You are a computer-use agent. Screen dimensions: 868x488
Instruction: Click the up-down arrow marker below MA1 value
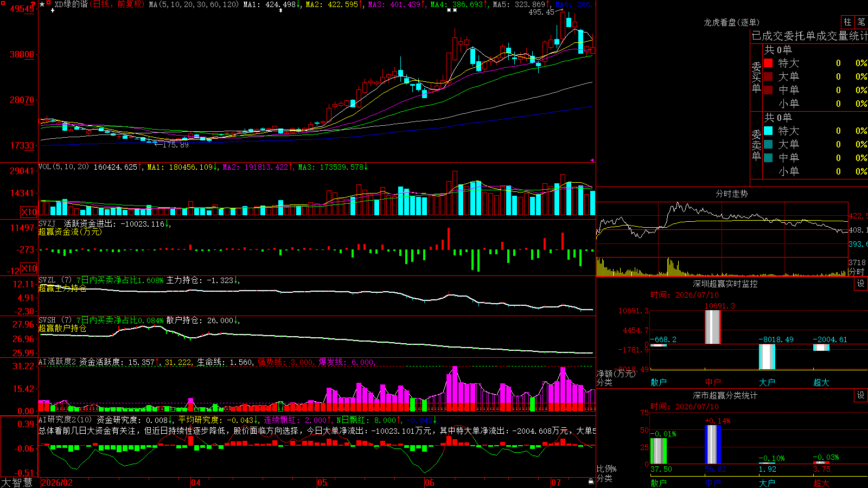(x=280, y=10)
